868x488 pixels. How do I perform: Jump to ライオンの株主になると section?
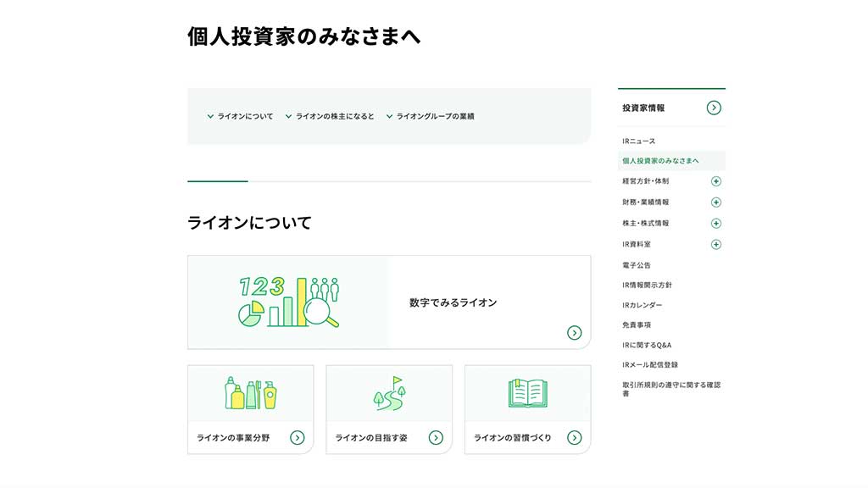point(334,117)
